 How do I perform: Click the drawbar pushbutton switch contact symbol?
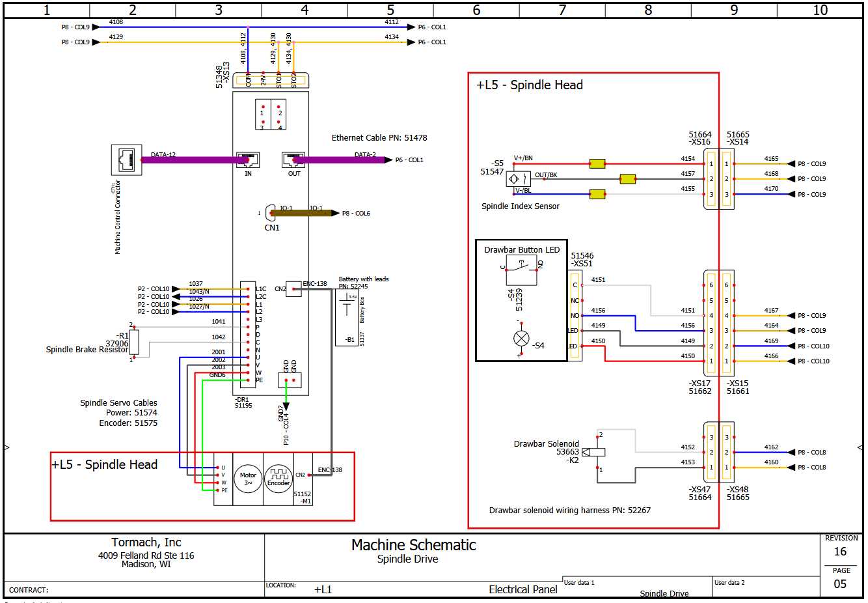click(521, 270)
